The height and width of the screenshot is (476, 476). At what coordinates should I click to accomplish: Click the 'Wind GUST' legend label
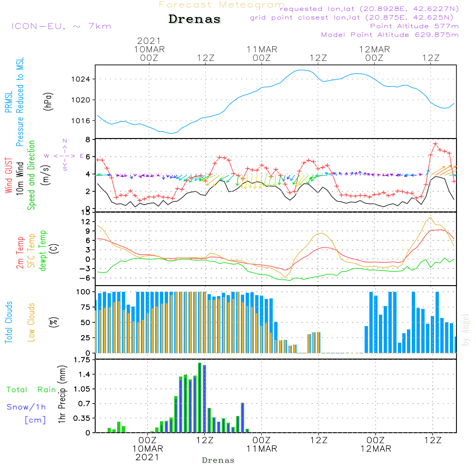tap(9, 175)
